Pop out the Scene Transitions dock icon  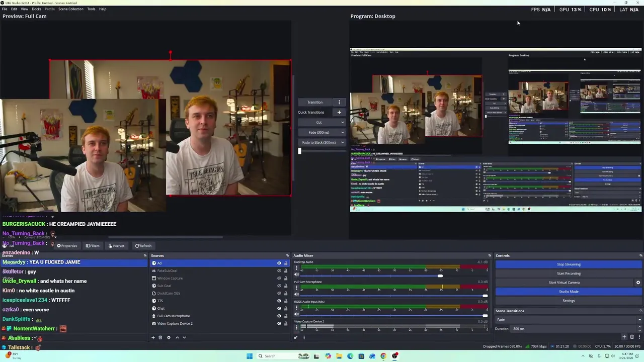tap(640, 311)
